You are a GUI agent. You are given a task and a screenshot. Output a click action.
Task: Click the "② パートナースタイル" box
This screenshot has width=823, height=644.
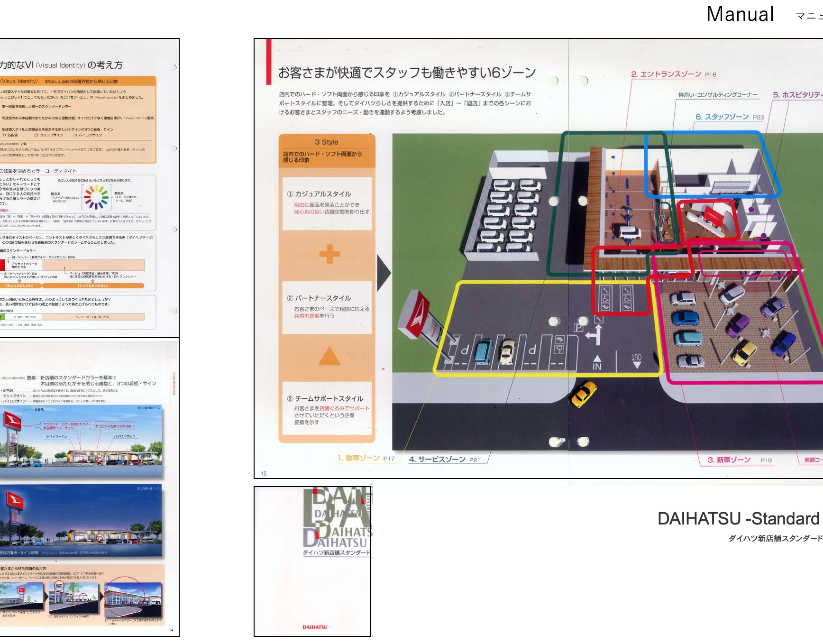(x=327, y=308)
